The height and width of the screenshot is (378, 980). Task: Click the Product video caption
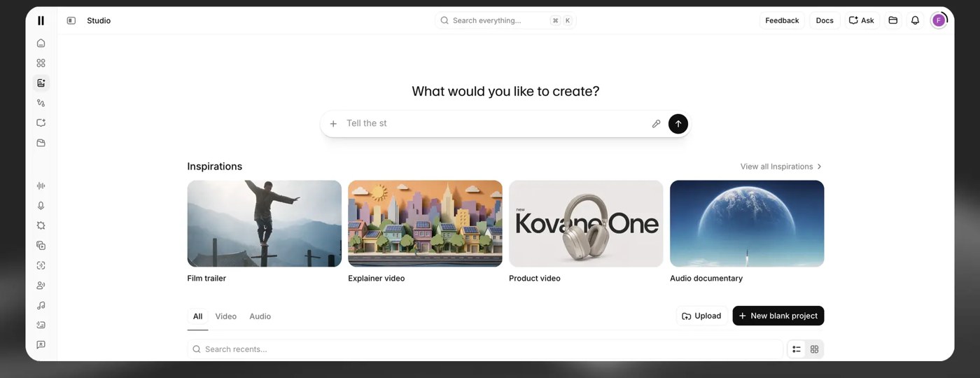(535, 279)
